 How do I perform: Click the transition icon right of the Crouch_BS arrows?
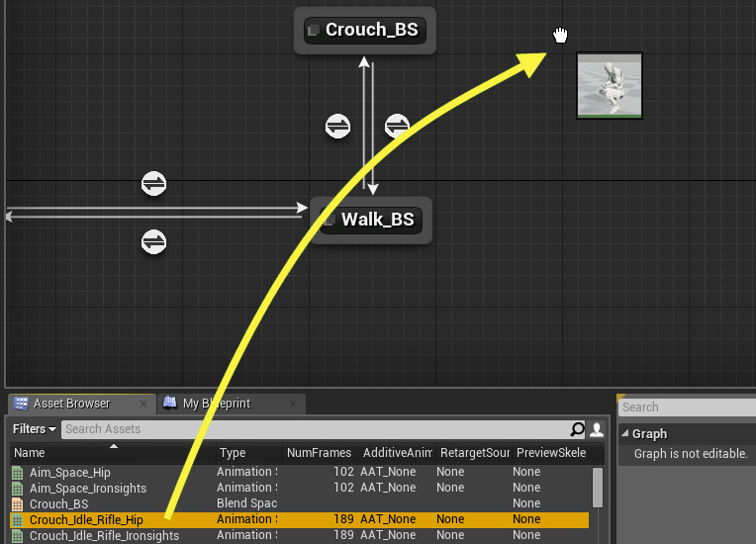click(x=397, y=126)
